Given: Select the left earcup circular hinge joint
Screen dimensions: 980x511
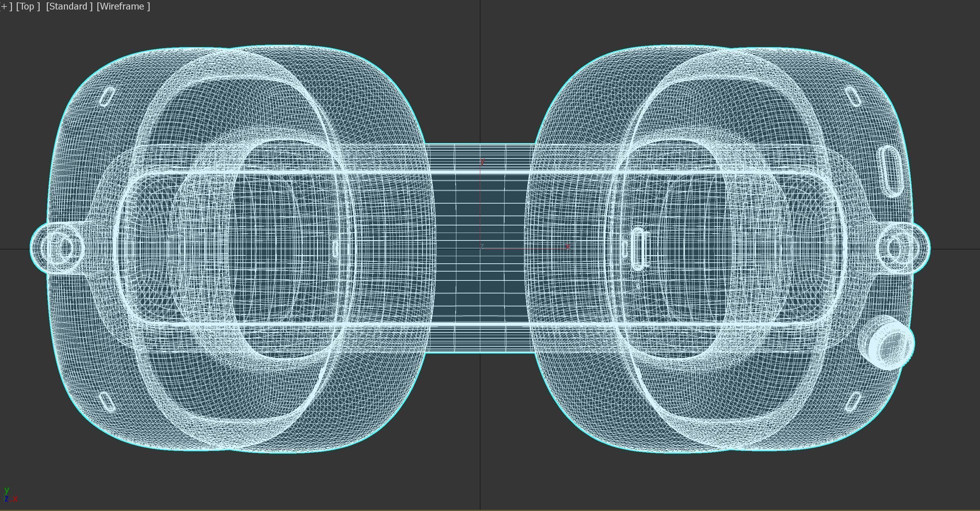Looking at the screenshot, I should tap(64, 248).
